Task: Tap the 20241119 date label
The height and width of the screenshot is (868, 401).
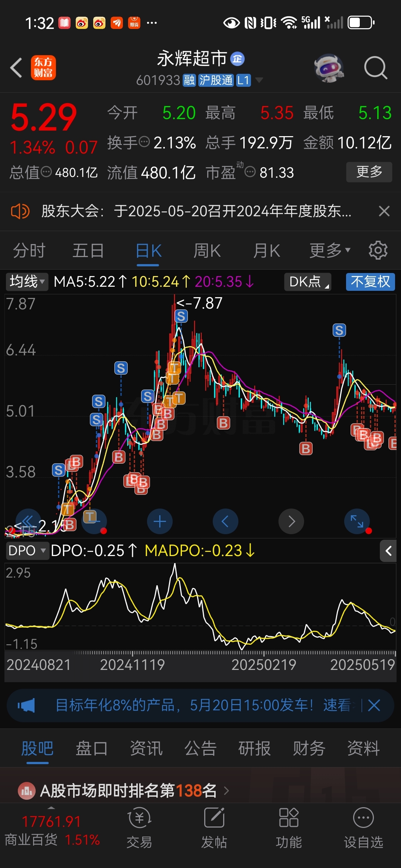Action: (133, 664)
